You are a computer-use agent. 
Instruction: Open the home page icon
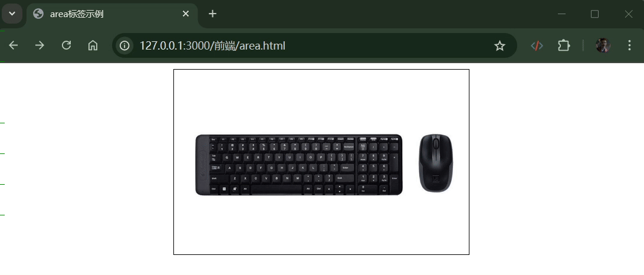[93, 45]
